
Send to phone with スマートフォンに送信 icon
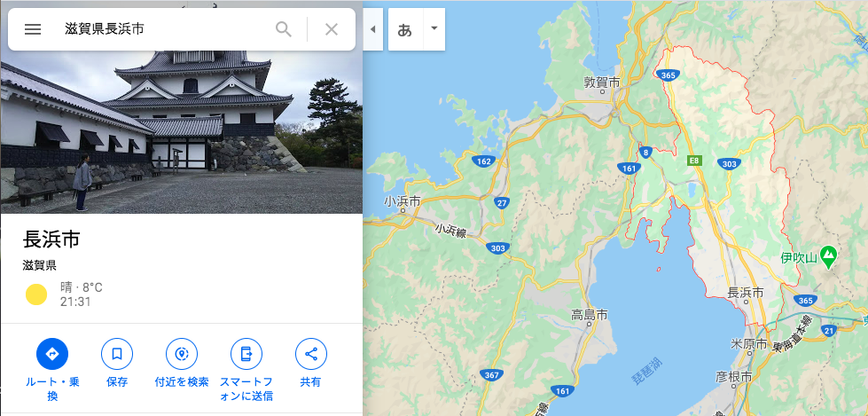[x=246, y=353]
